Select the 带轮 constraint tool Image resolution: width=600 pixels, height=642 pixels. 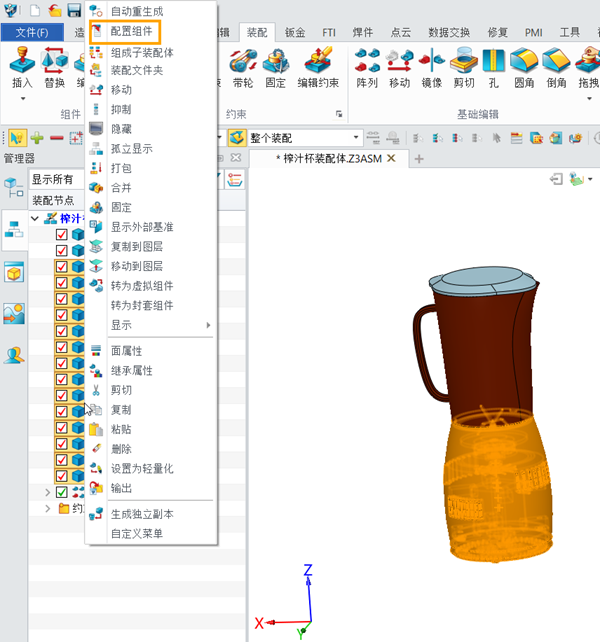pyautogui.click(x=243, y=61)
